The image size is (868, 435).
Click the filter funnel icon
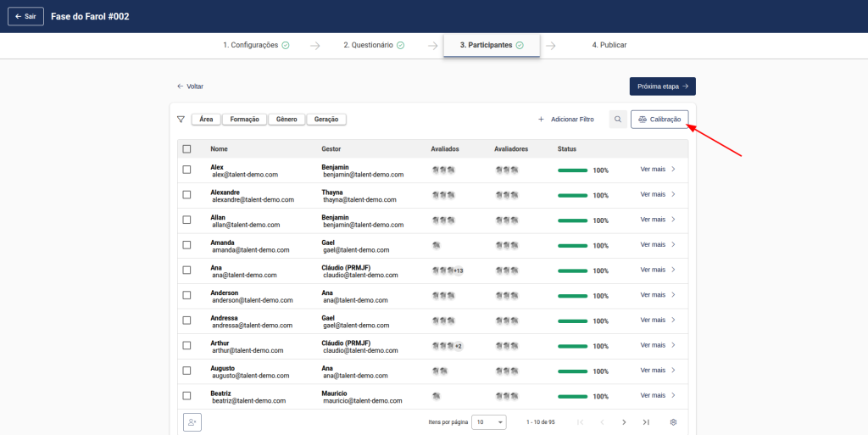point(181,120)
